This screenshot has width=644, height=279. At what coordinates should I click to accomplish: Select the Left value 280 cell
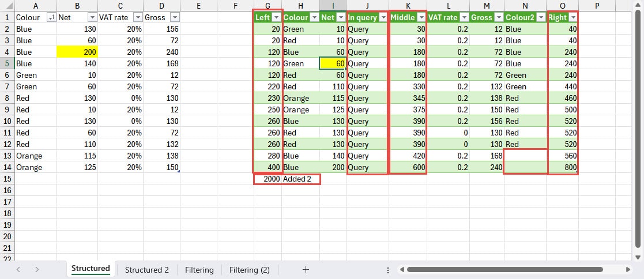(x=268, y=156)
